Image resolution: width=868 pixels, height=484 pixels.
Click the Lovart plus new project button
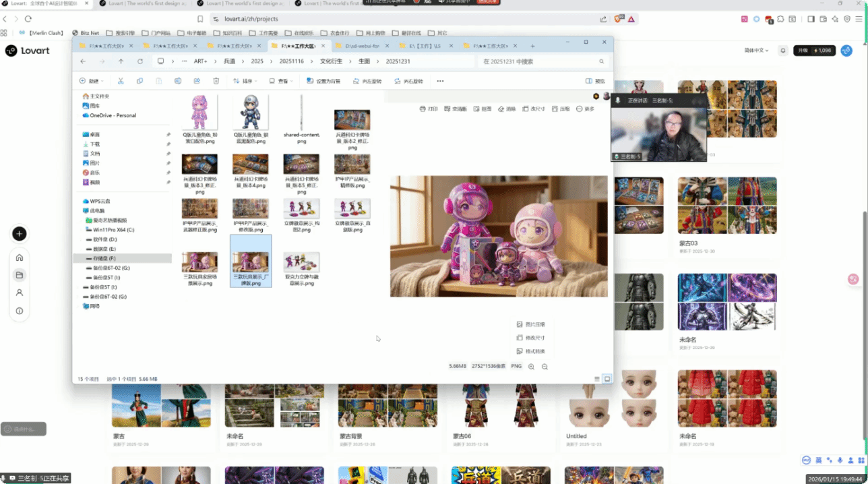pos(20,234)
